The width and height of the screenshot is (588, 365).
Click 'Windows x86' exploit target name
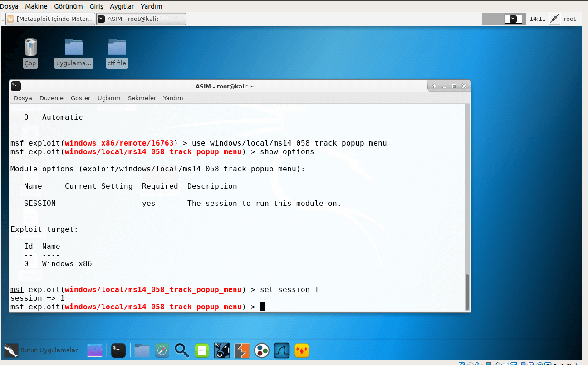click(x=67, y=263)
